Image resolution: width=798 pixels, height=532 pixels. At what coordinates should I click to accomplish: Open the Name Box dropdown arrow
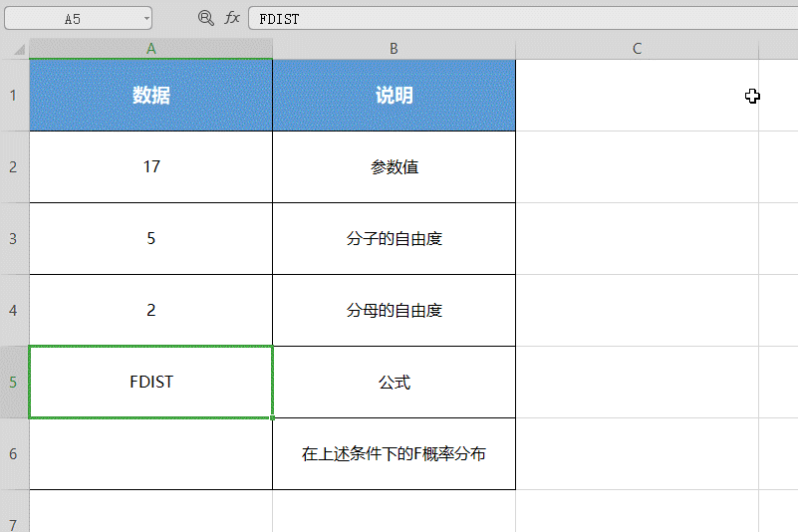click(x=146, y=19)
